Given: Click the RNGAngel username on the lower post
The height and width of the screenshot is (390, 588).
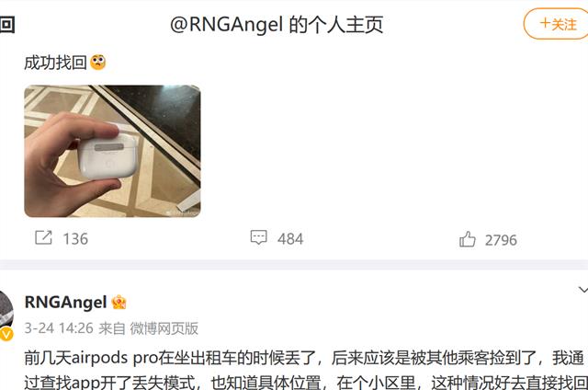Looking at the screenshot, I should tap(65, 303).
